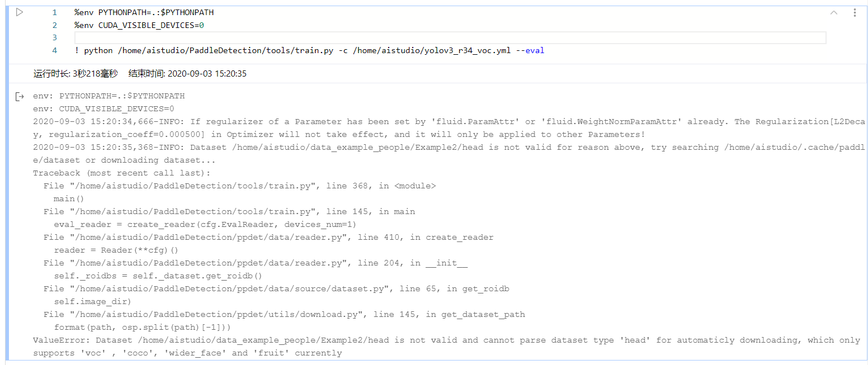The width and height of the screenshot is (868, 365).
Task: Click line number 4 in the gutter
Action: coord(54,50)
